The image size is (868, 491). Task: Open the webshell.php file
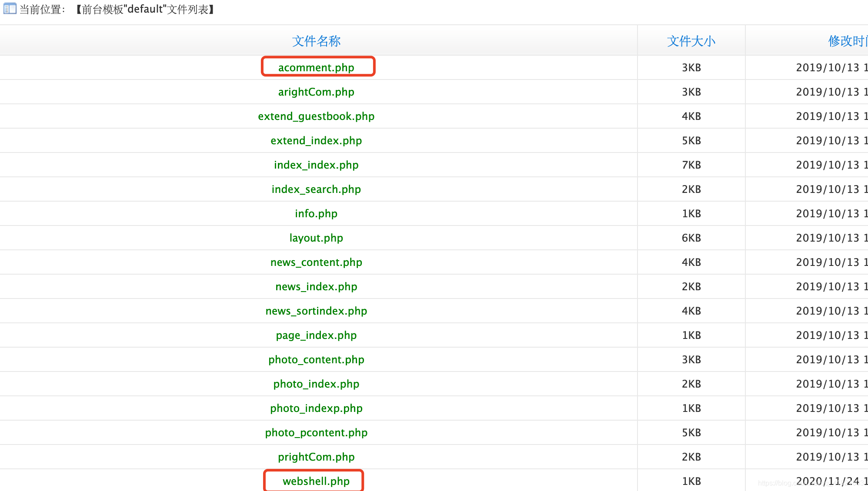pyautogui.click(x=316, y=481)
